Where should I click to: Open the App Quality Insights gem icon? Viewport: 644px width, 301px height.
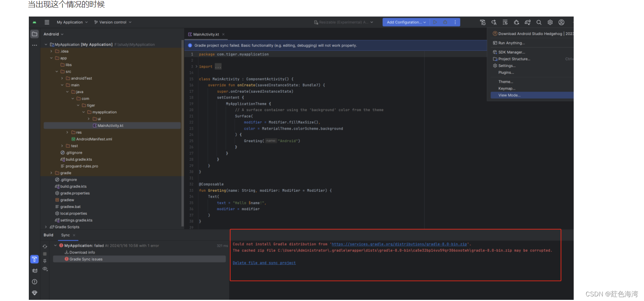click(35, 293)
